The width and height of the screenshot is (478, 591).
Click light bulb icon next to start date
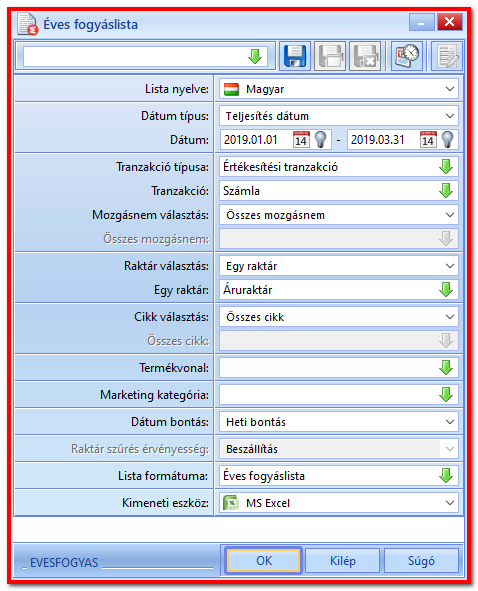pos(321,139)
